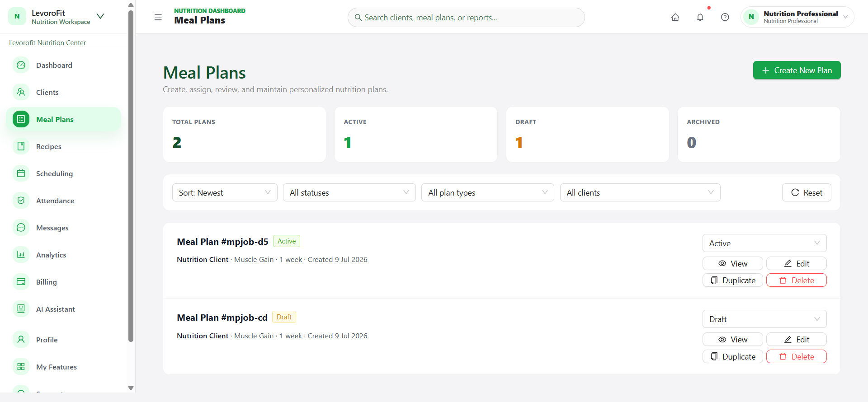This screenshot has width=868, height=402.
Task: Open Messages sidebar item
Action: [63, 228]
